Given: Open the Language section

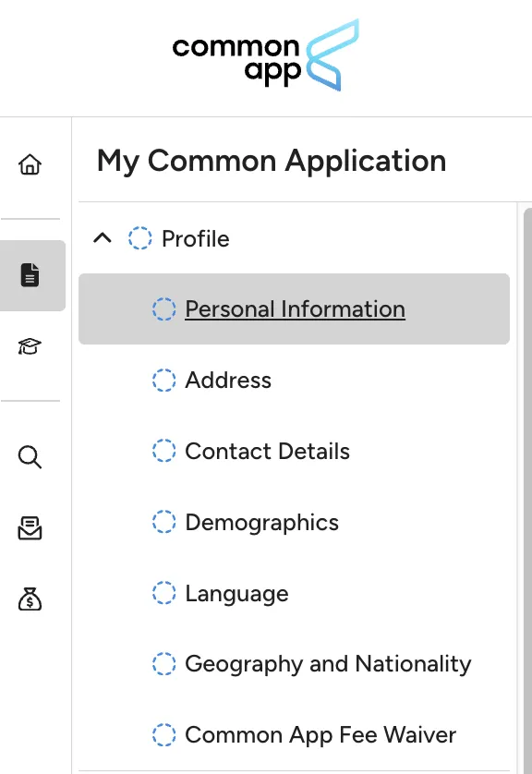Looking at the screenshot, I should coord(236,594).
